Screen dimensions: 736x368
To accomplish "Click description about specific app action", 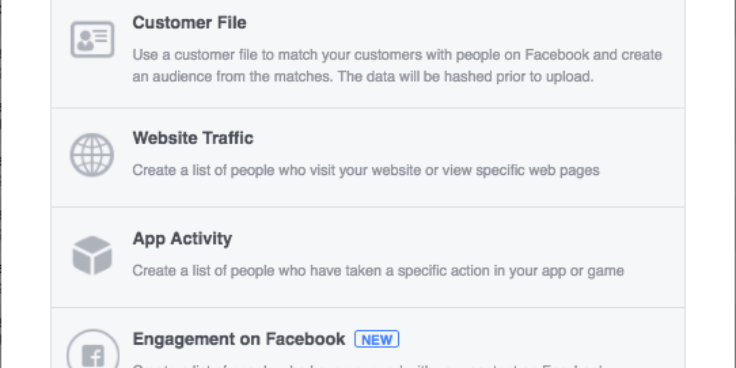I will pos(378,271).
